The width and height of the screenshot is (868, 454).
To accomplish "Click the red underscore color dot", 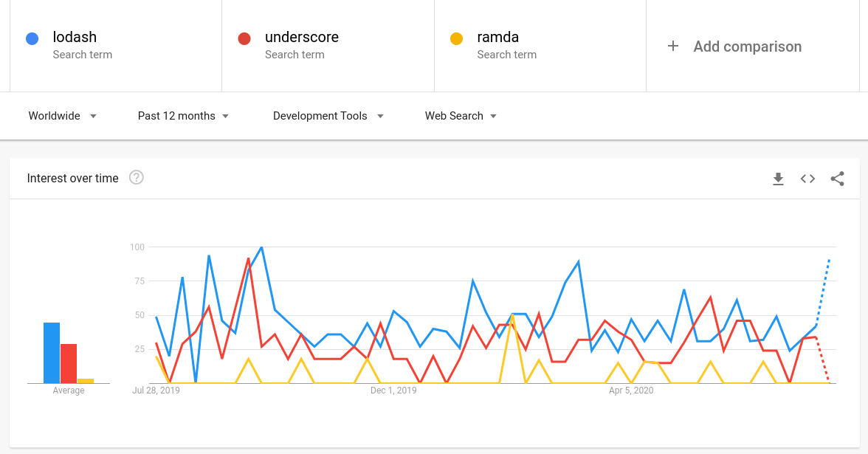I will point(244,38).
